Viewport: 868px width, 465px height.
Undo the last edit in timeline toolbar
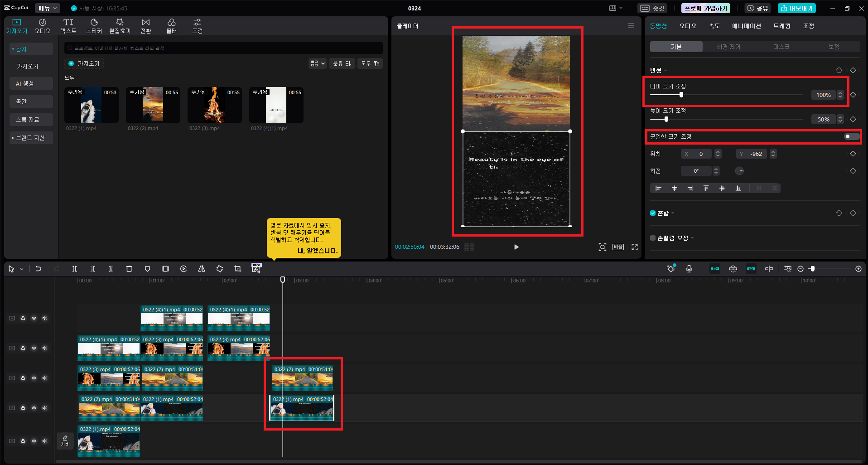[39, 269]
